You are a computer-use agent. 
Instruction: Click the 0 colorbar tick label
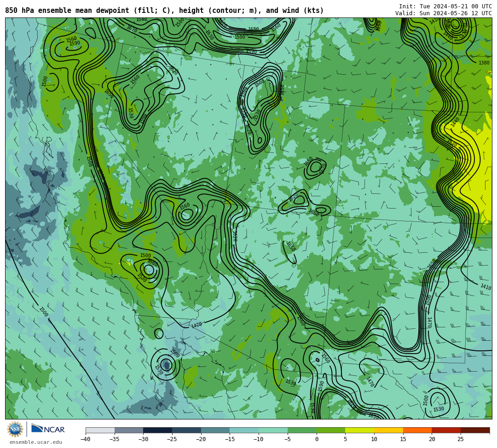point(317,439)
